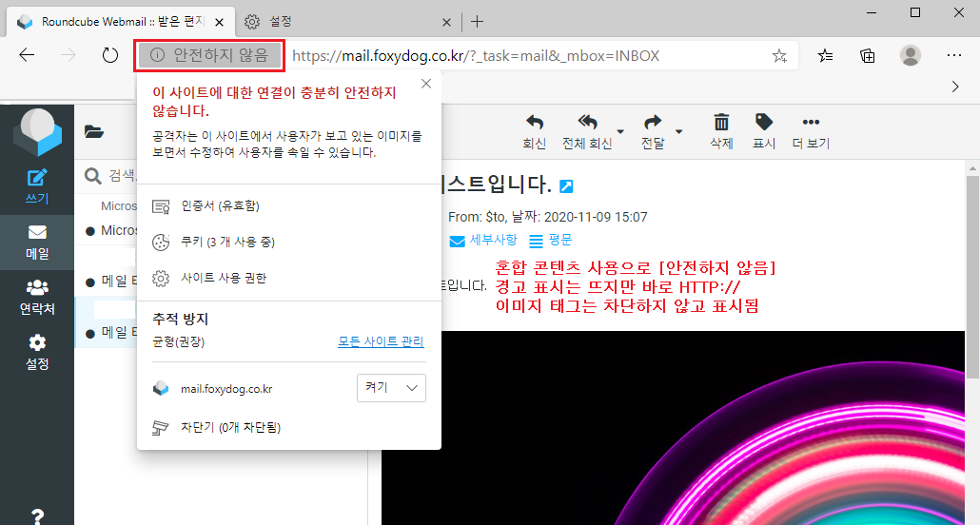Open the collections icon
This screenshot has height=525, width=980.
click(x=868, y=56)
